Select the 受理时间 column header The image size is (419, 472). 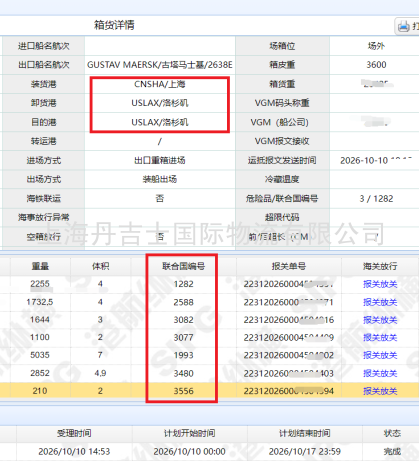74,433
